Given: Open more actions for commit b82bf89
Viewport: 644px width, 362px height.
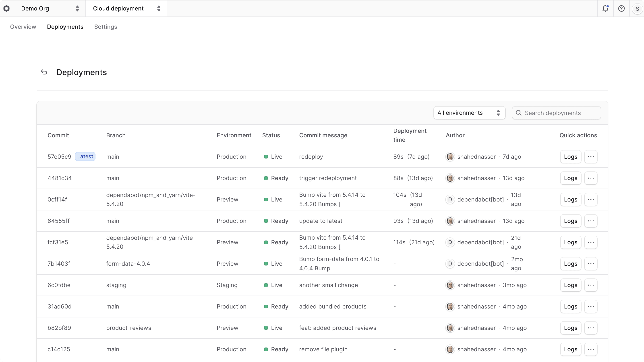Looking at the screenshot, I should 591,328.
